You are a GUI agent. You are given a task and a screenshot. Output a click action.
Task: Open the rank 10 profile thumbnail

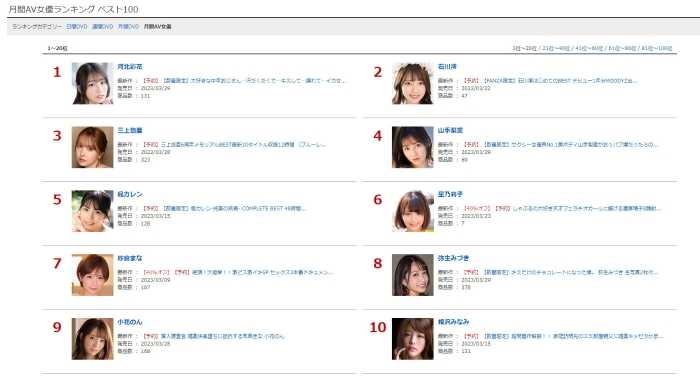pyautogui.click(x=412, y=339)
